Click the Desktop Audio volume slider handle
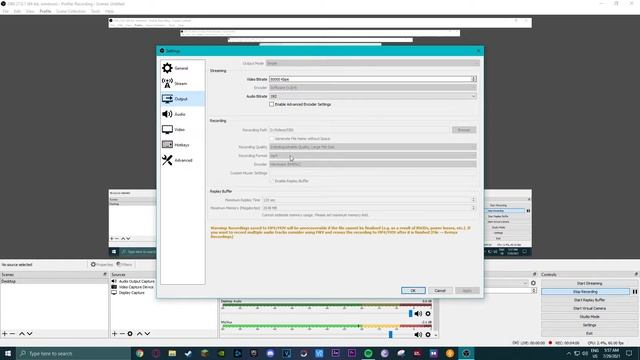Screen dimensions: 640x360 [x=410, y=313]
